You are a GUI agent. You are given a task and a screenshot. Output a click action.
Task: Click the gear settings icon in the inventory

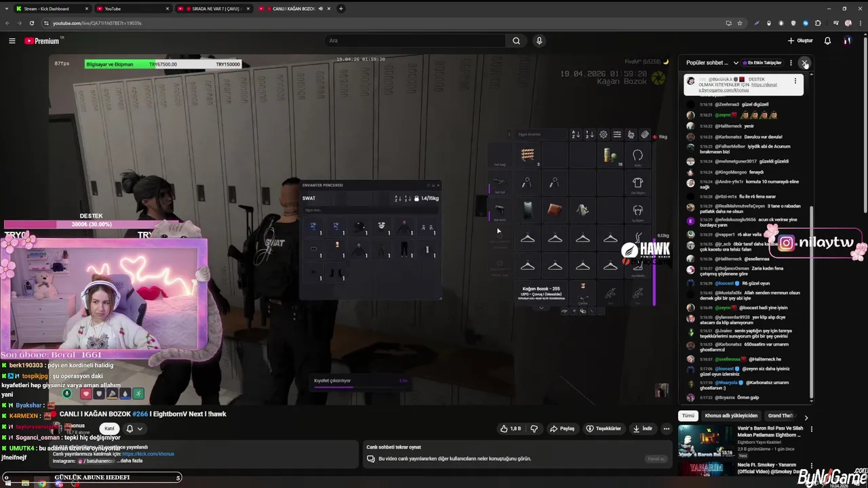pos(603,134)
